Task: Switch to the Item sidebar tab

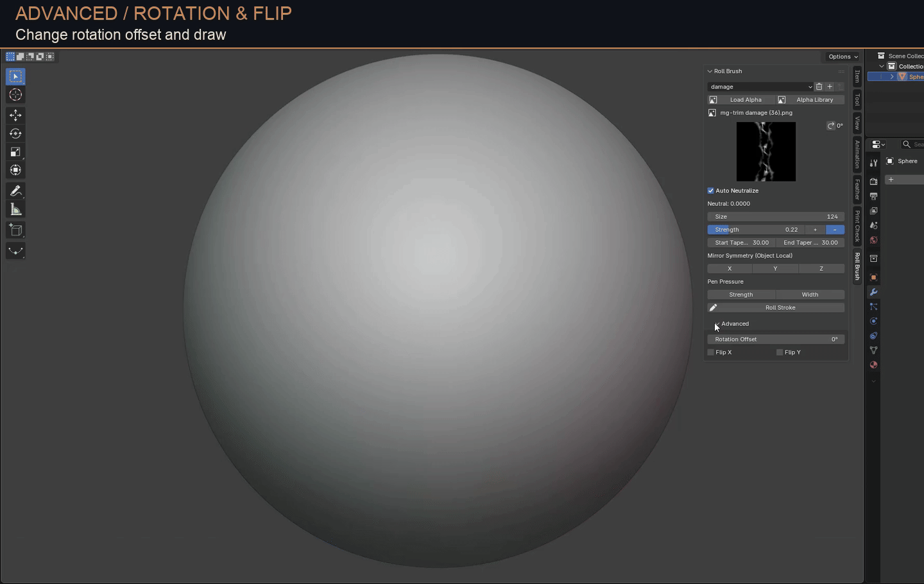Action: coord(857,76)
